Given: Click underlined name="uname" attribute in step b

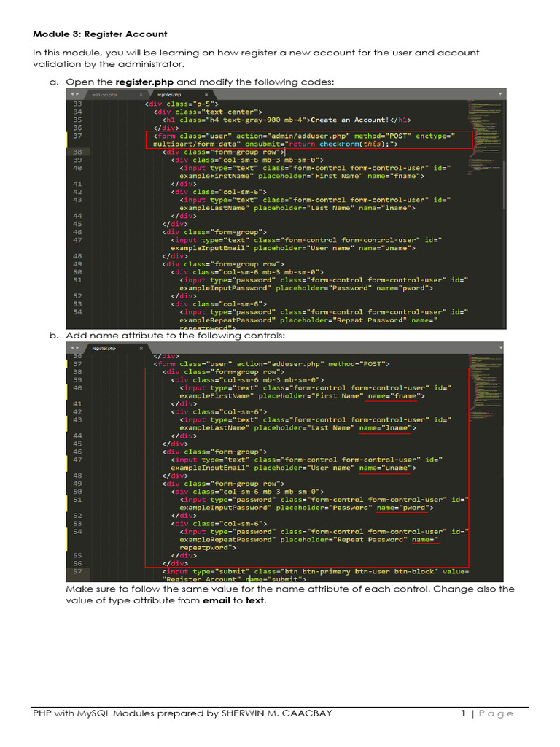Looking at the screenshot, I should [x=385, y=468].
